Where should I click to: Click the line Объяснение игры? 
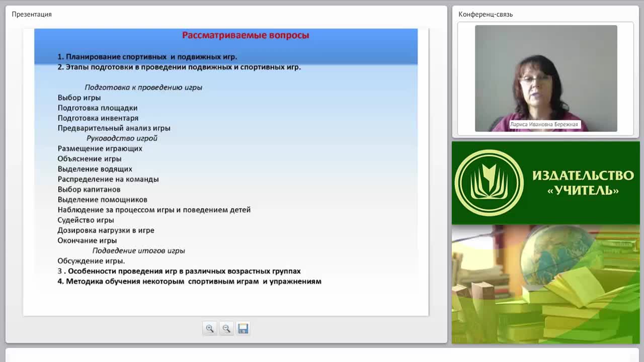(90, 159)
